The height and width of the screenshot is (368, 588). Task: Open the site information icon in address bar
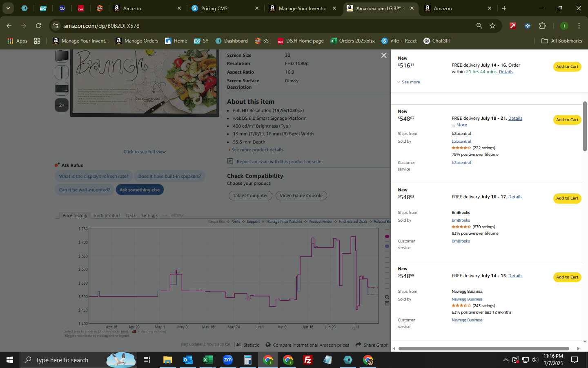point(56,26)
